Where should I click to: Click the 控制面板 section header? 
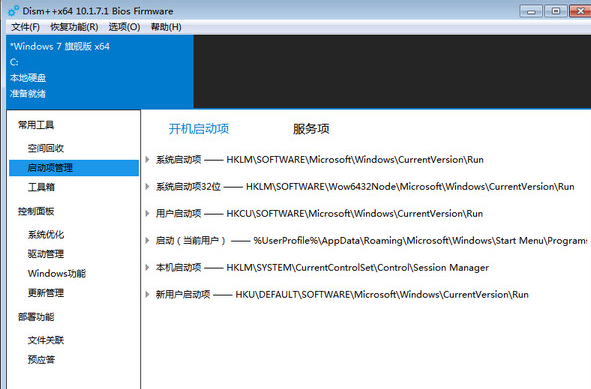[x=36, y=211]
